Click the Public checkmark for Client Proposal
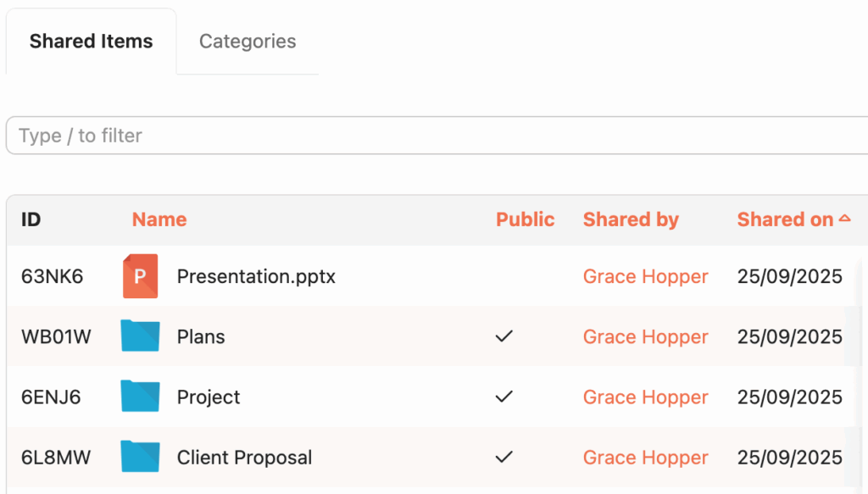868x494 pixels. tap(504, 458)
